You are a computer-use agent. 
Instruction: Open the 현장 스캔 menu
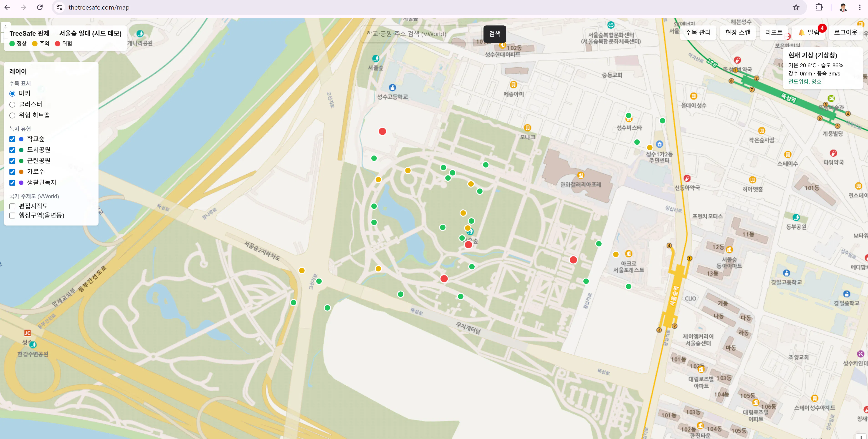coord(738,32)
